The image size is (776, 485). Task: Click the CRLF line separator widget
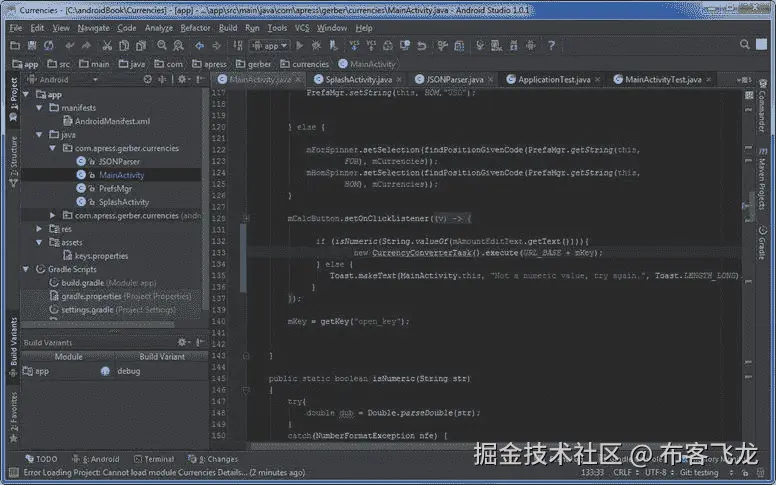pos(625,472)
